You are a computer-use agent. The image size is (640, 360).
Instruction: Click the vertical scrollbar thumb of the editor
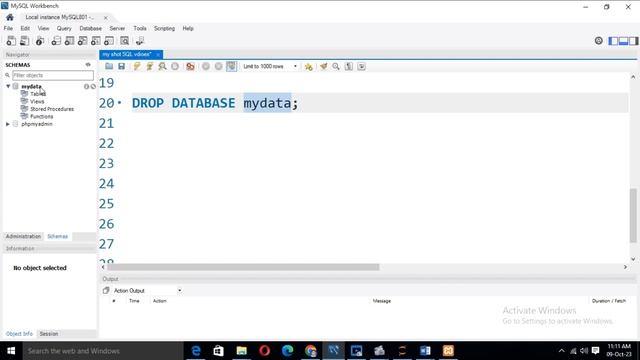[633, 215]
